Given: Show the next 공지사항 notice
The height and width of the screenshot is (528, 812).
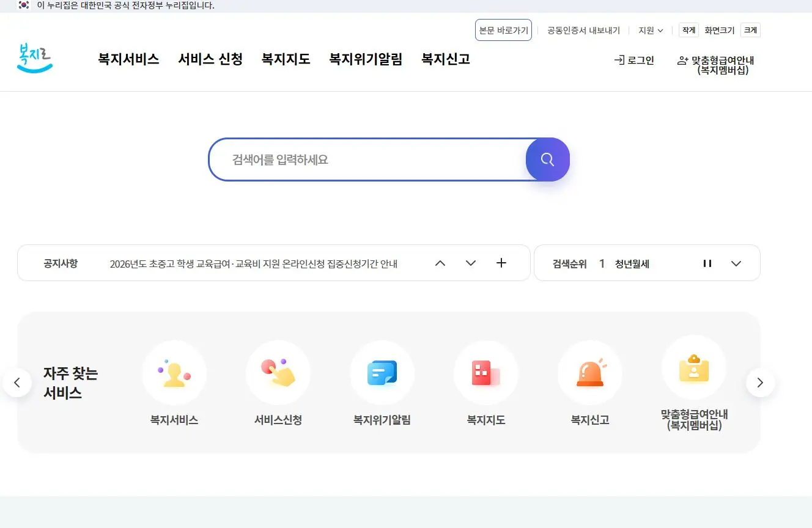Looking at the screenshot, I should (x=470, y=263).
